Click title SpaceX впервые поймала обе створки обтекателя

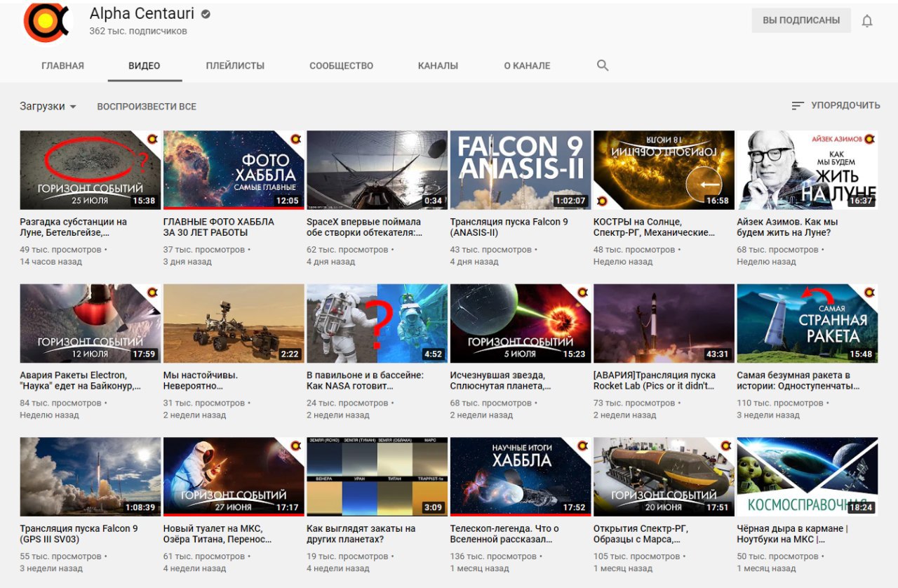(365, 227)
